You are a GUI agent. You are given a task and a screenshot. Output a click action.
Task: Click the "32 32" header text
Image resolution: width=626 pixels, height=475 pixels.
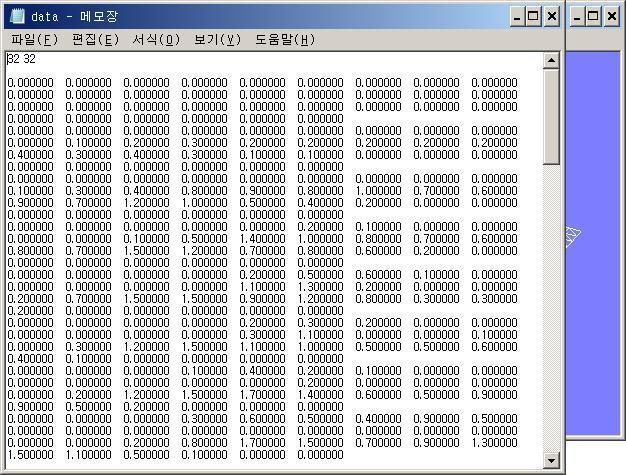pyautogui.click(x=22, y=59)
